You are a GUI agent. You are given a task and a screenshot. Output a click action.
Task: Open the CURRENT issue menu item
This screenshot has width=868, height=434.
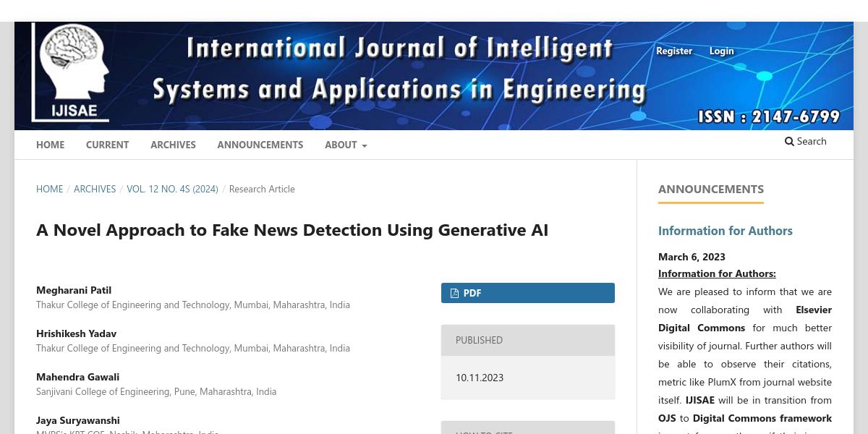coord(107,145)
